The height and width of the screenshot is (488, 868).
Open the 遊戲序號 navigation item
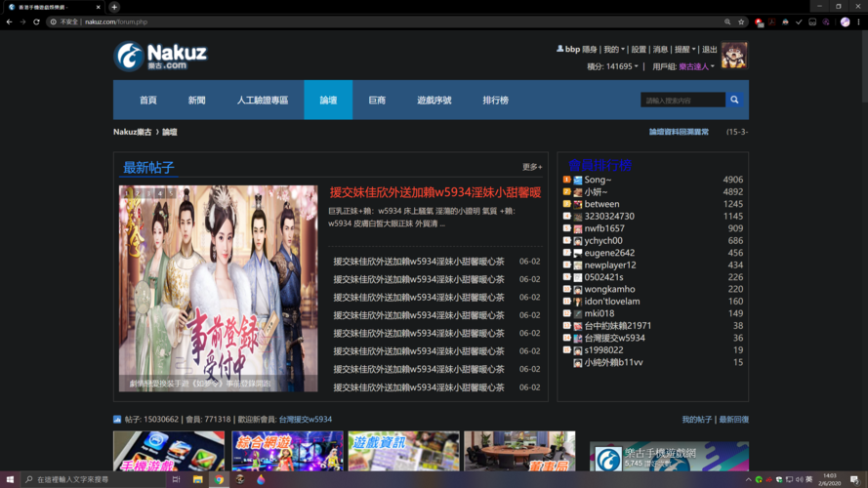click(x=434, y=101)
